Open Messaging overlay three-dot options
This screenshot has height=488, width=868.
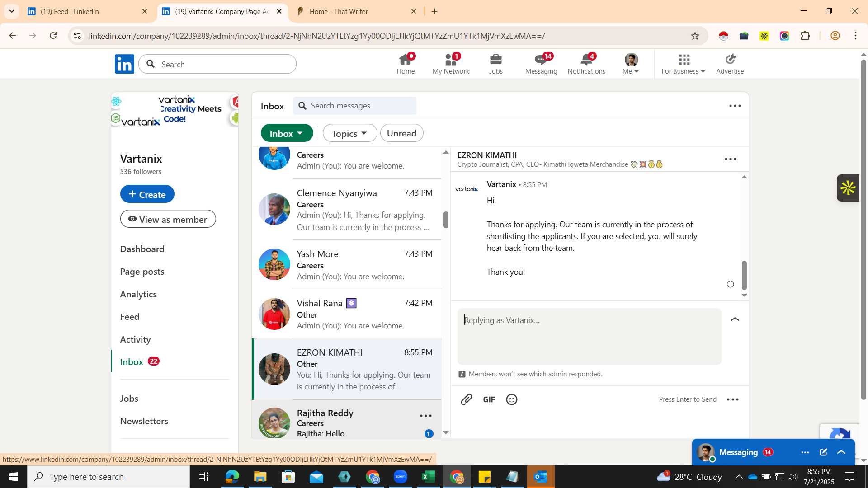(805, 452)
